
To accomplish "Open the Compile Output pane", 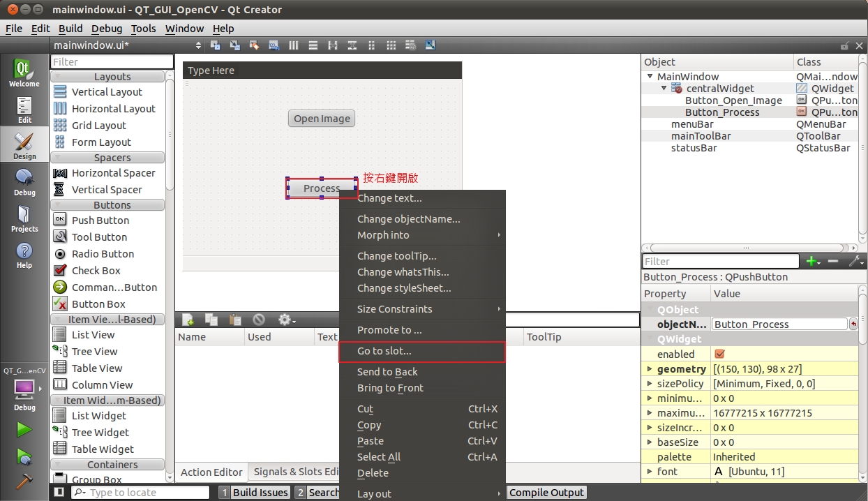I will tap(546, 493).
